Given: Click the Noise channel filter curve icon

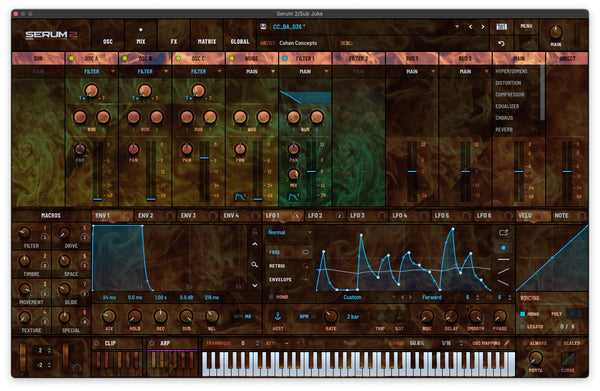Looking at the screenshot, I should click(240, 197).
